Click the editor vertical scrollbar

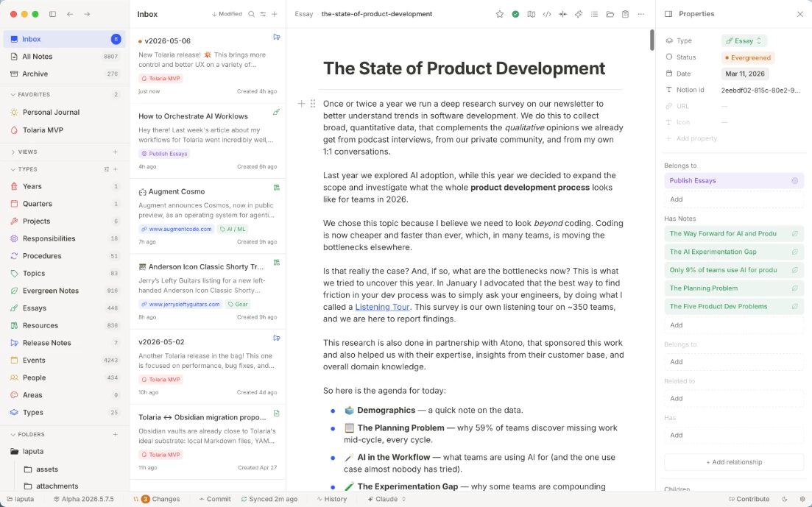(652, 40)
